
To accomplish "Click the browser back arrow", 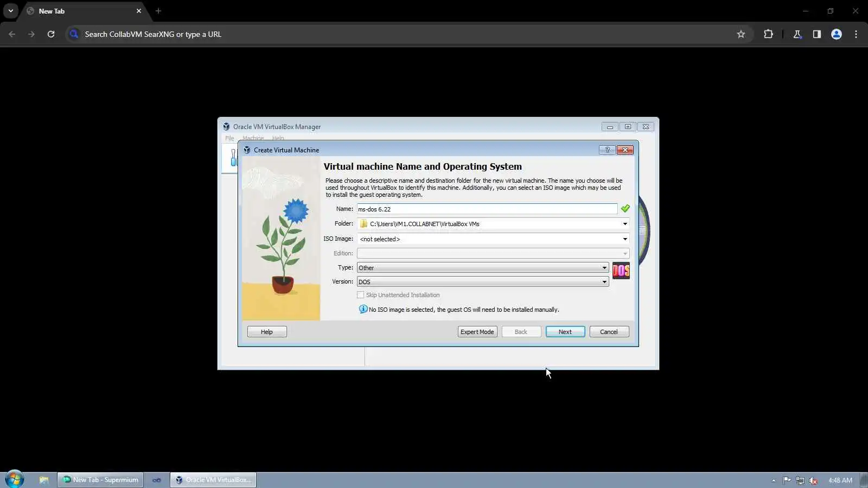I will (x=12, y=34).
